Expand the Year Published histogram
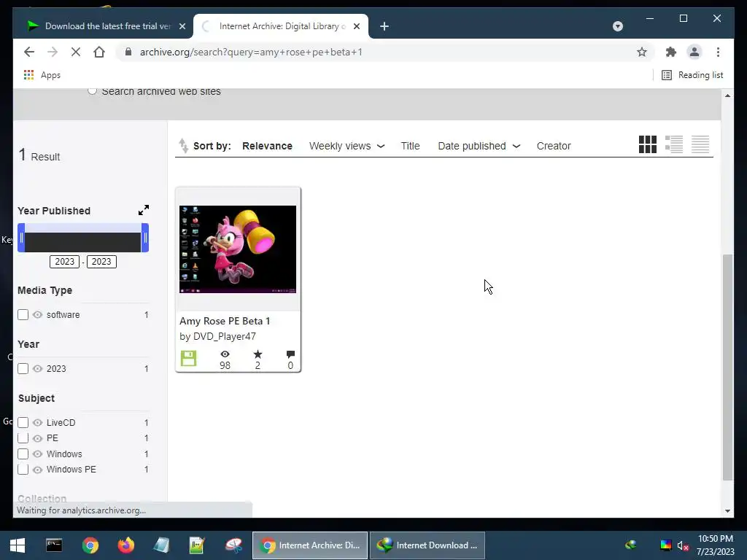 [144, 210]
